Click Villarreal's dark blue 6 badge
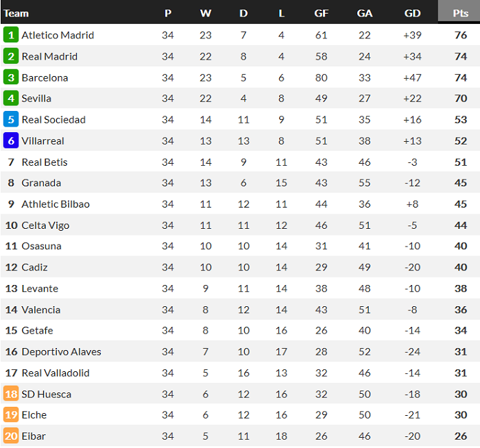The width and height of the screenshot is (480, 448). (x=11, y=140)
